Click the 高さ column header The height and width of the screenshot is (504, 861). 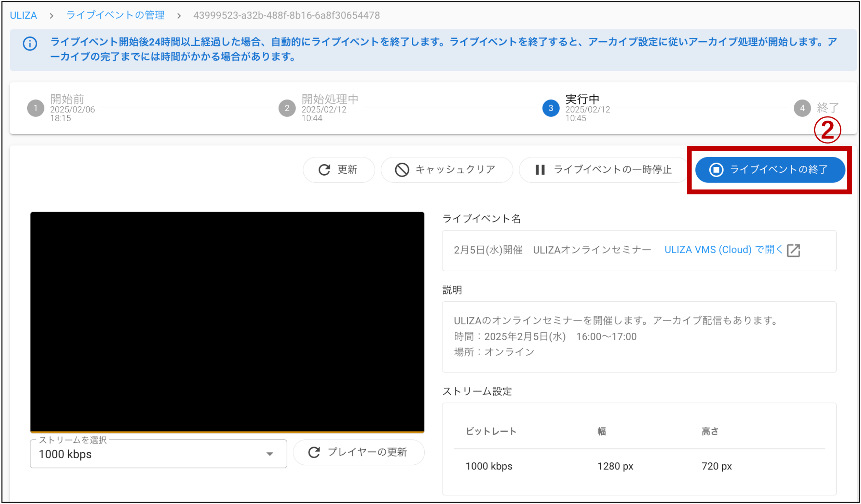pyautogui.click(x=710, y=432)
